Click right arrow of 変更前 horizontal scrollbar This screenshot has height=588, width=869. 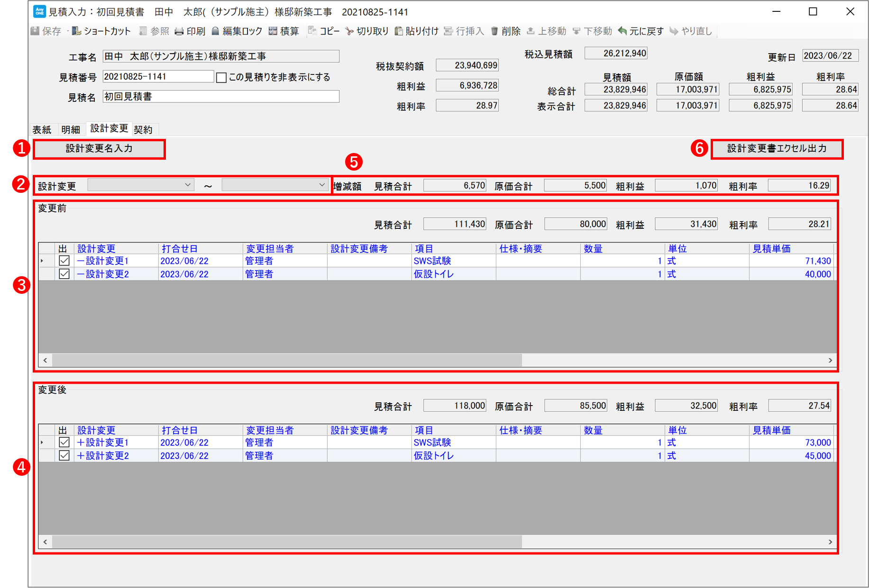tap(830, 361)
